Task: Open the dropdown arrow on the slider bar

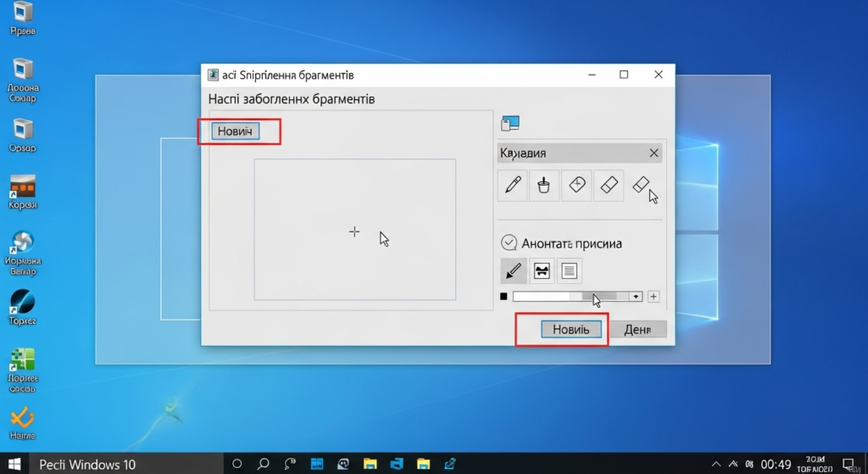Action: [636, 297]
